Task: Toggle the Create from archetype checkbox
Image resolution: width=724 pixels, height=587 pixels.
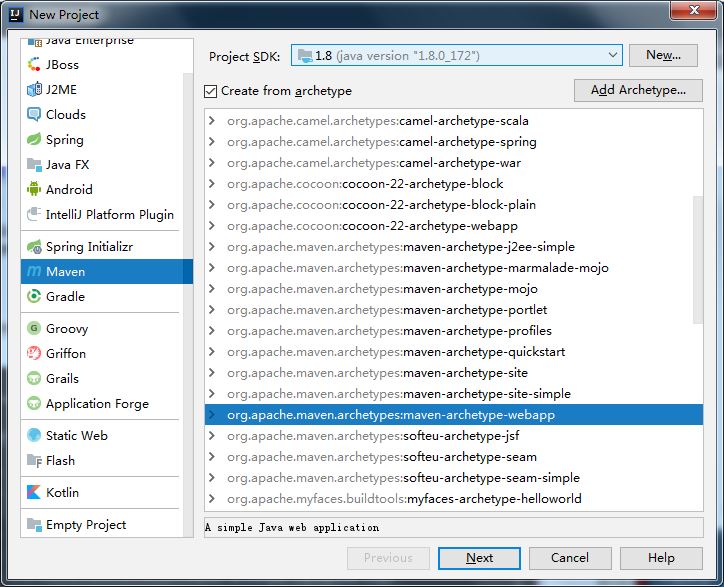Action: [x=210, y=91]
